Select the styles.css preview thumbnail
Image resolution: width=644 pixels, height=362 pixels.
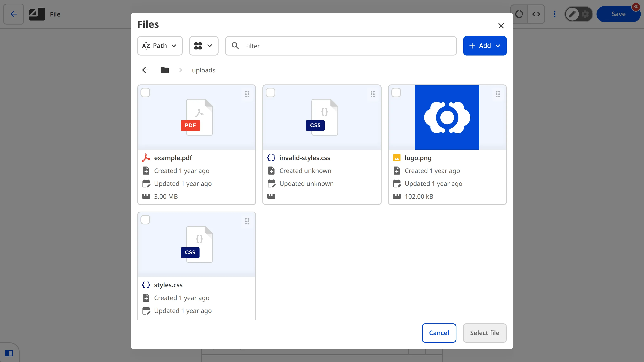(196, 245)
